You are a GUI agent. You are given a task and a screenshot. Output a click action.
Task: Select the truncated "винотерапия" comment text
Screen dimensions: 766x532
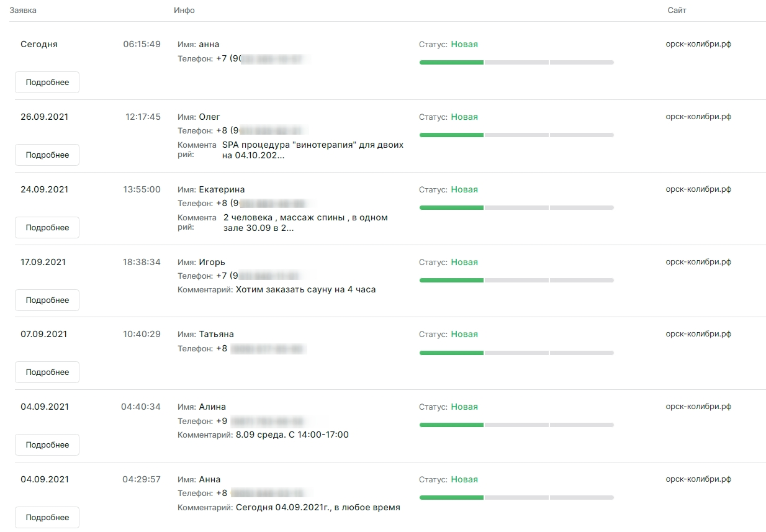point(312,150)
